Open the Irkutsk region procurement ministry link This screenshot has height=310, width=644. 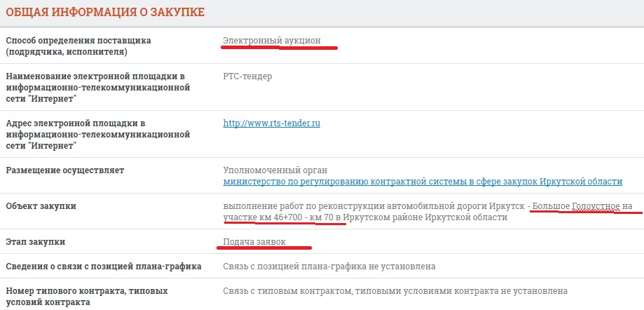422,182
